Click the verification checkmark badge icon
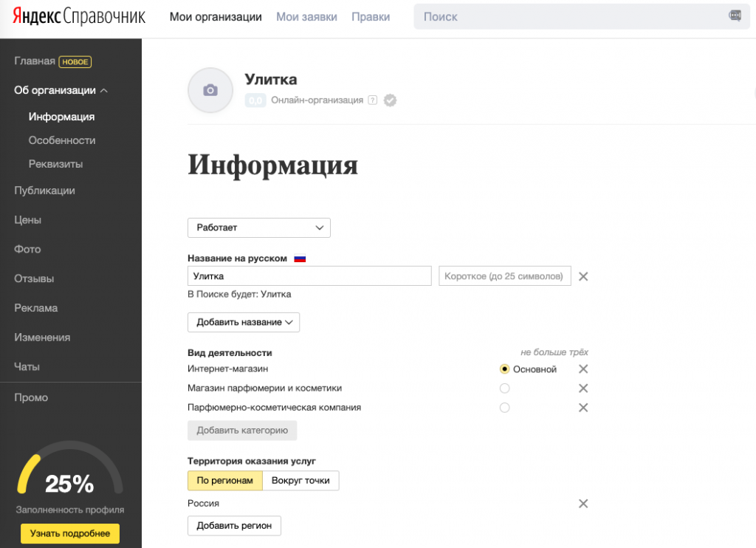 tap(391, 100)
